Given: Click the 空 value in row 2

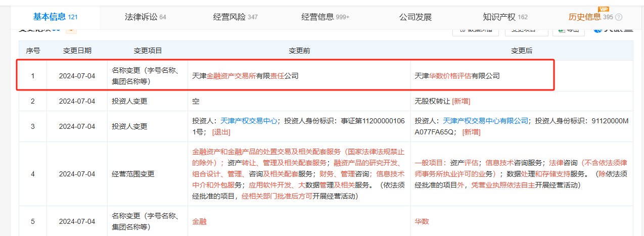Looking at the screenshot, I should [196, 101].
